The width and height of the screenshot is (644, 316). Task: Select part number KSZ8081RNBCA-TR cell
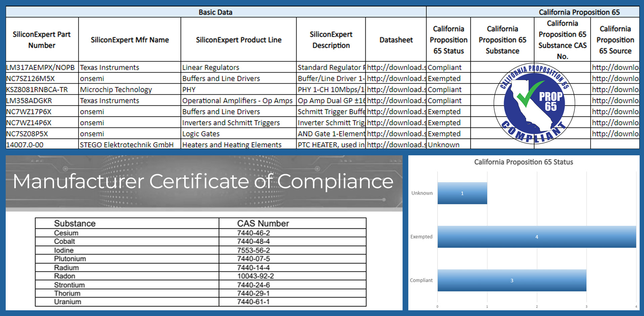click(42, 89)
